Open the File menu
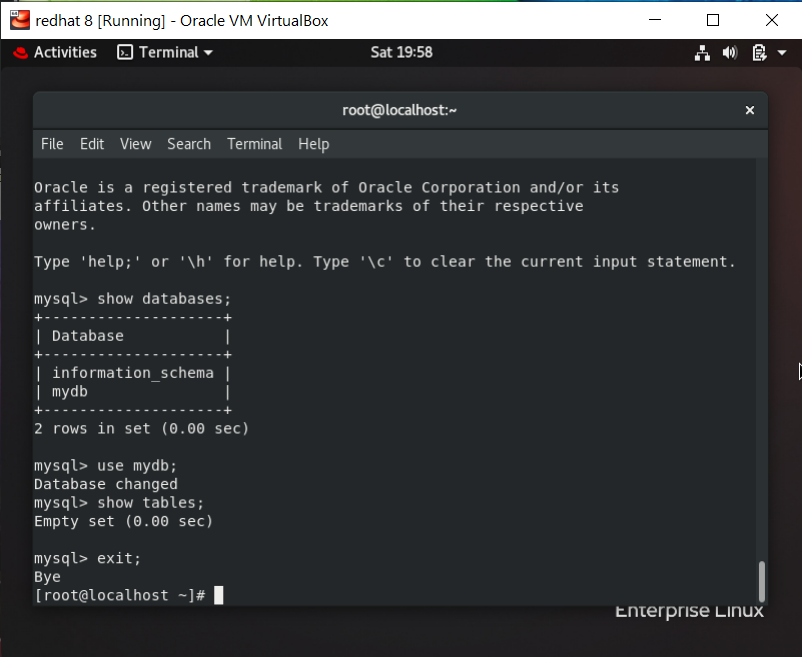This screenshot has height=657, width=802. tap(52, 144)
